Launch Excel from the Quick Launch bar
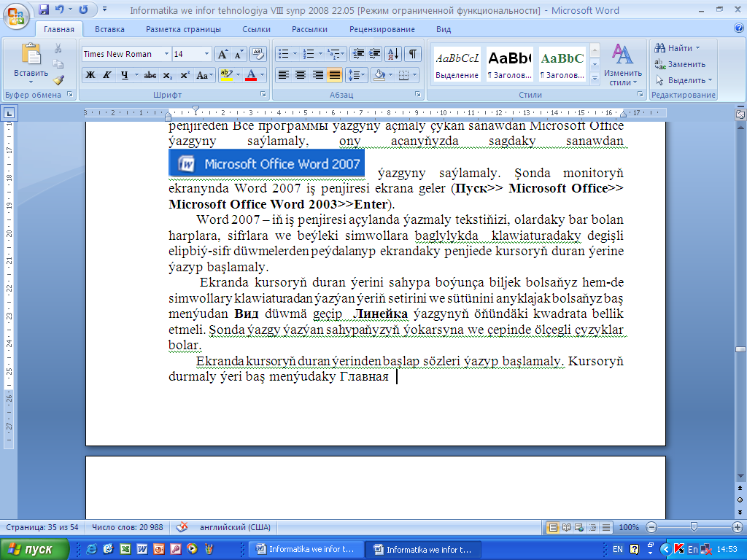The height and width of the screenshot is (560, 747). click(125, 549)
